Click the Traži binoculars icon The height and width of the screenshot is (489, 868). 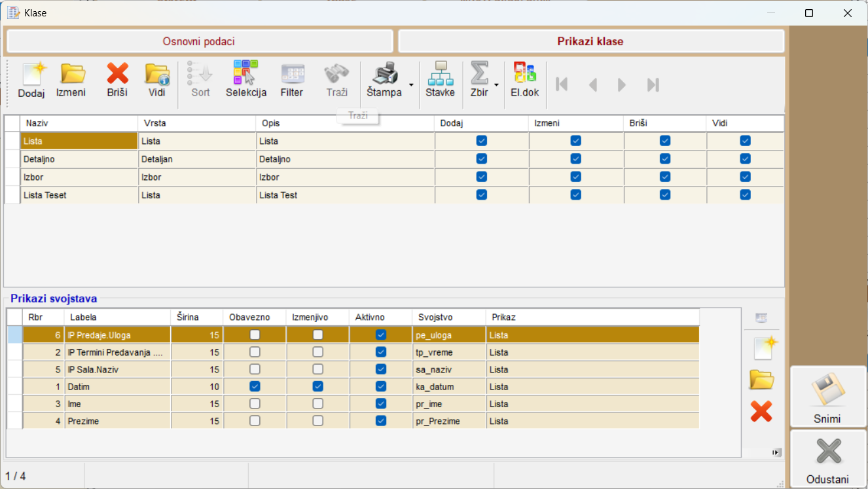click(337, 81)
